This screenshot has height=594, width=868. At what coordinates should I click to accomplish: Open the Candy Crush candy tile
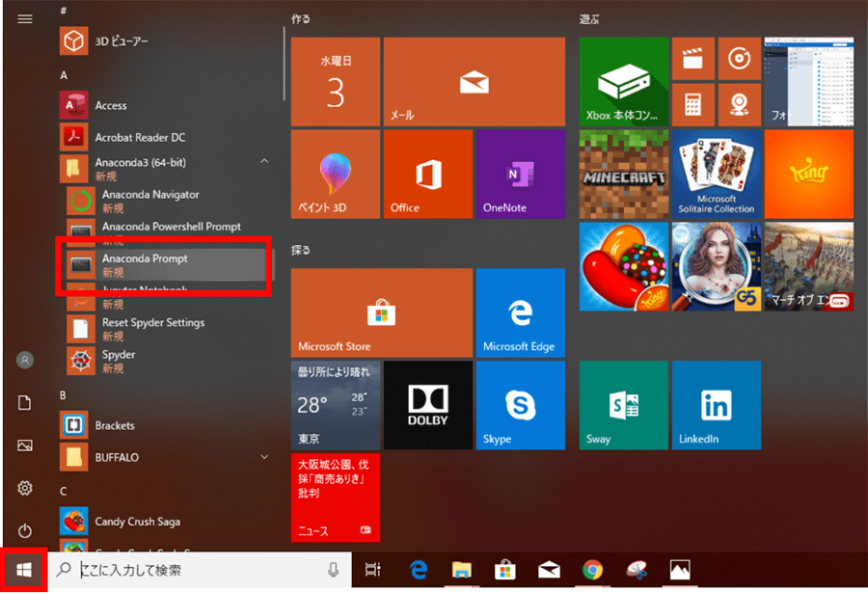coord(624,266)
